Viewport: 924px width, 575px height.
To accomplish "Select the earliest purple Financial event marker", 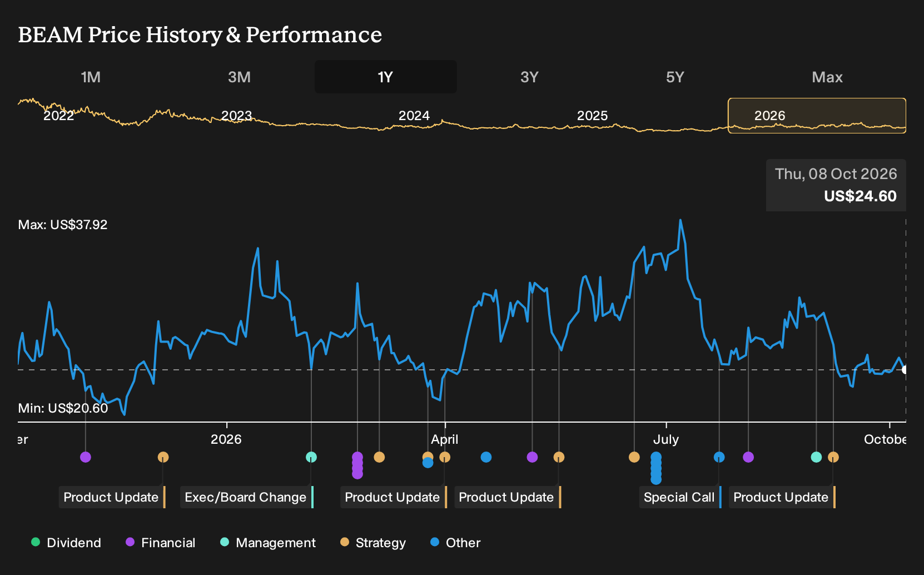I will click(x=86, y=457).
